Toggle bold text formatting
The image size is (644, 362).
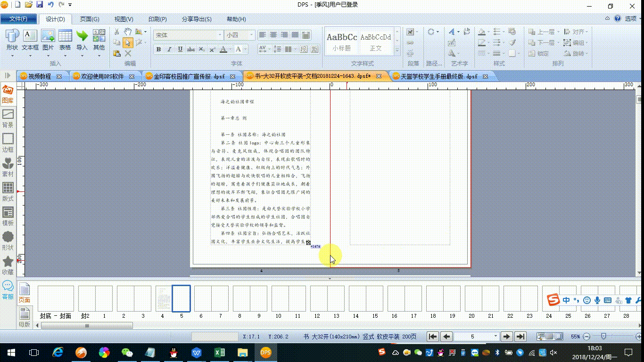158,49
